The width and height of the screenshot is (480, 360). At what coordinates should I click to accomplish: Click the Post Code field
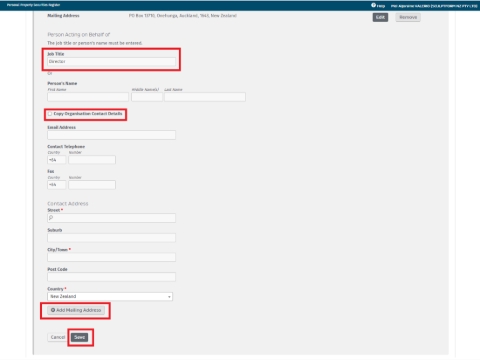[x=111, y=277]
